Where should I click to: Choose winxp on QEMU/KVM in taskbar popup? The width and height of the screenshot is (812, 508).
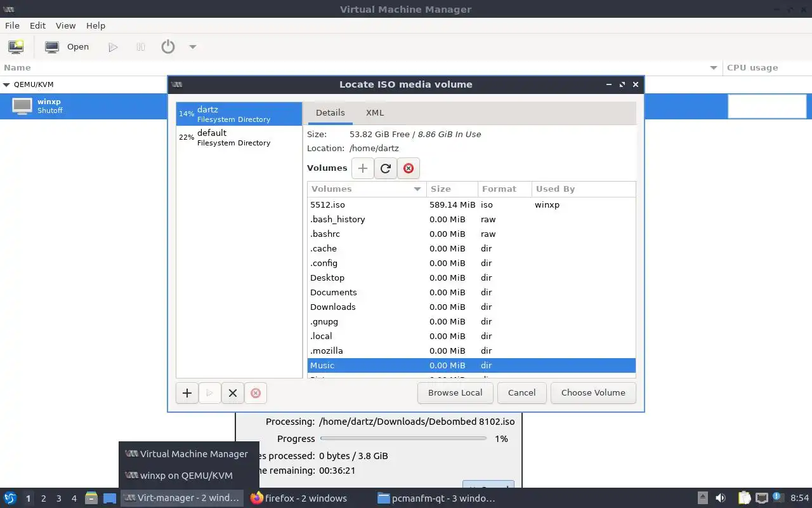coord(189,476)
